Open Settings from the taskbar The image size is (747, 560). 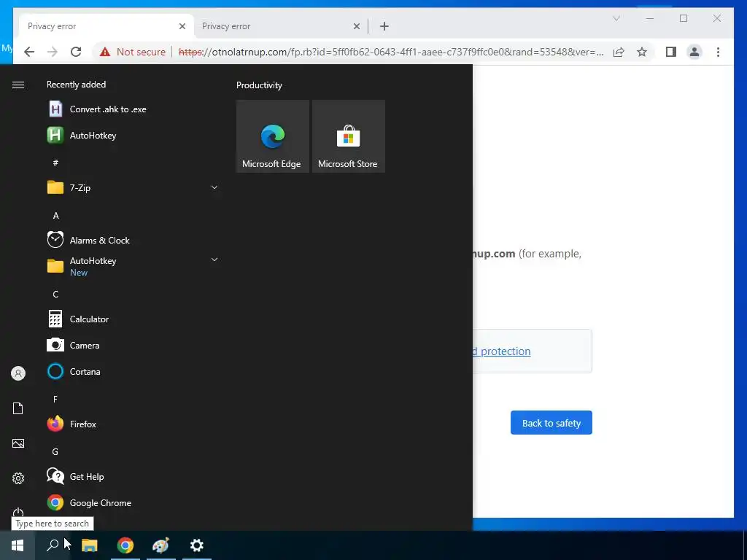tap(197, 545)
